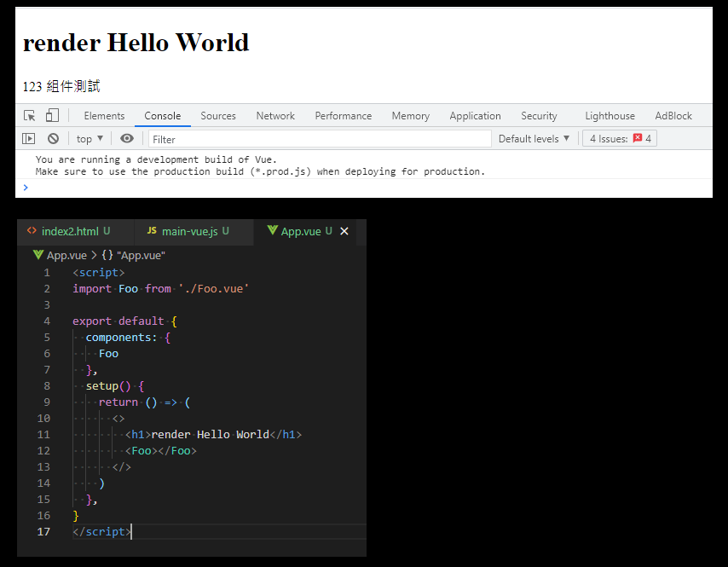Viewport: 728px width, 567px height.
Task: Click the console Filter input field
Action: pos(320,139)
